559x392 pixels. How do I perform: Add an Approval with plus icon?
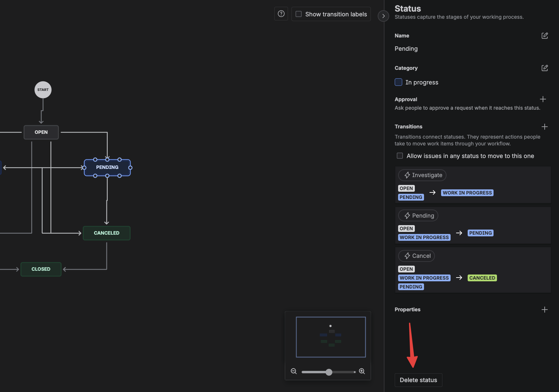543,99
